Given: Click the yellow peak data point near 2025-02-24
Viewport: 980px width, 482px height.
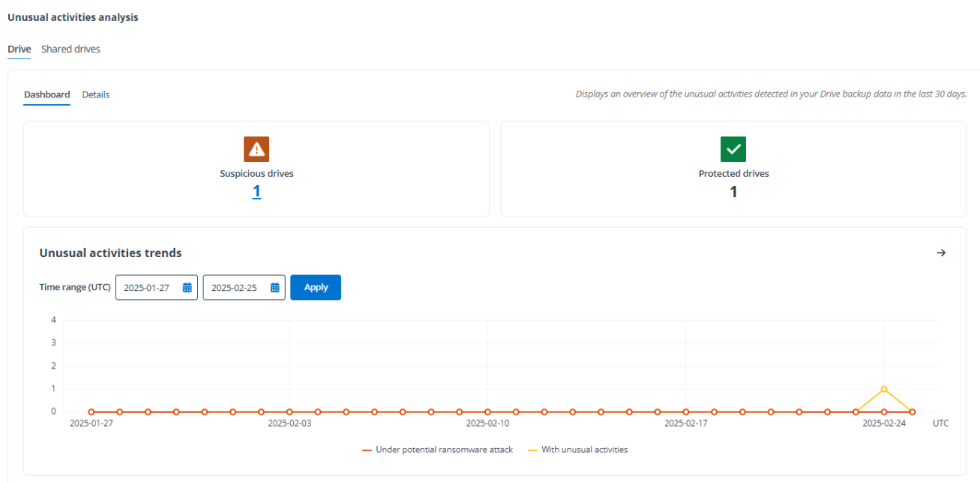Looking at the screenshot, I should 884,388.
